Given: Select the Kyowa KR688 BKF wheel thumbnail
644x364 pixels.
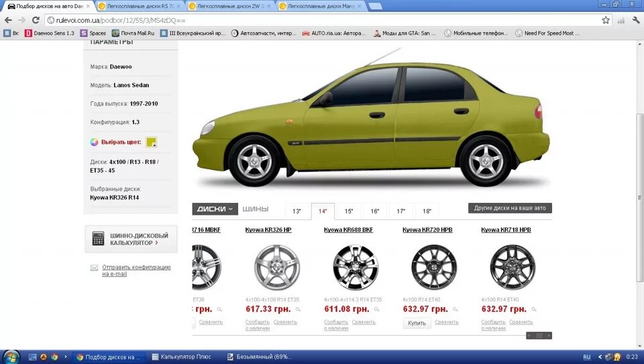Looking at the screenshot, I should coord(356,268).
